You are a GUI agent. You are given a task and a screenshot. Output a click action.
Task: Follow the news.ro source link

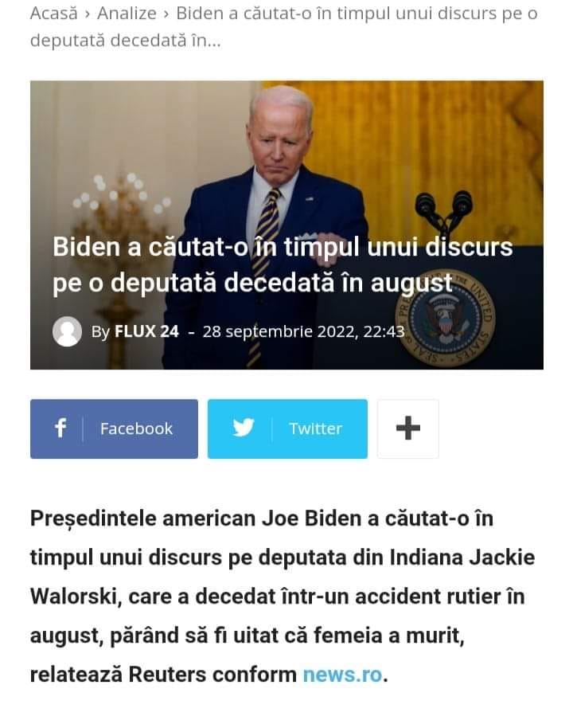pos(342,675)
